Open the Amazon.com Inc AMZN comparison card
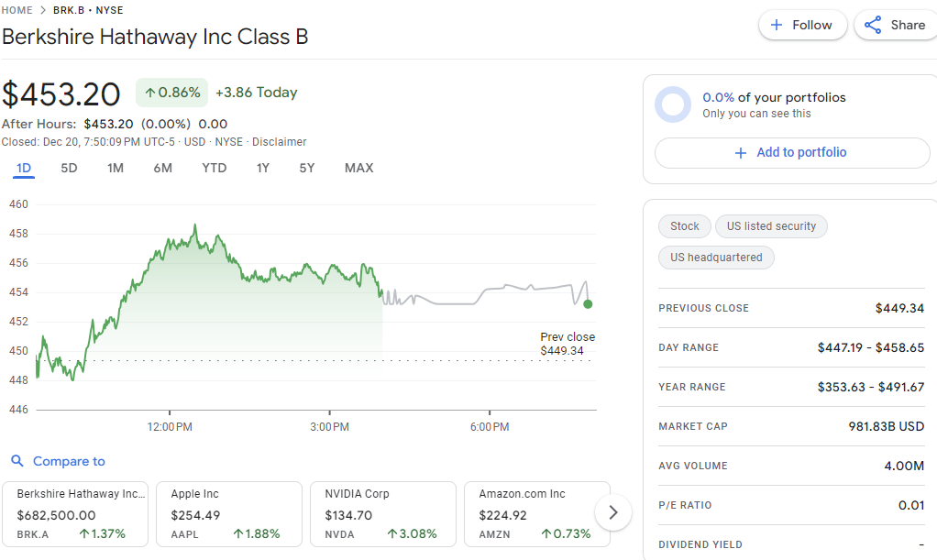This screenshot has height=560, width=937. pyautogui.click(x=537, y=514)
